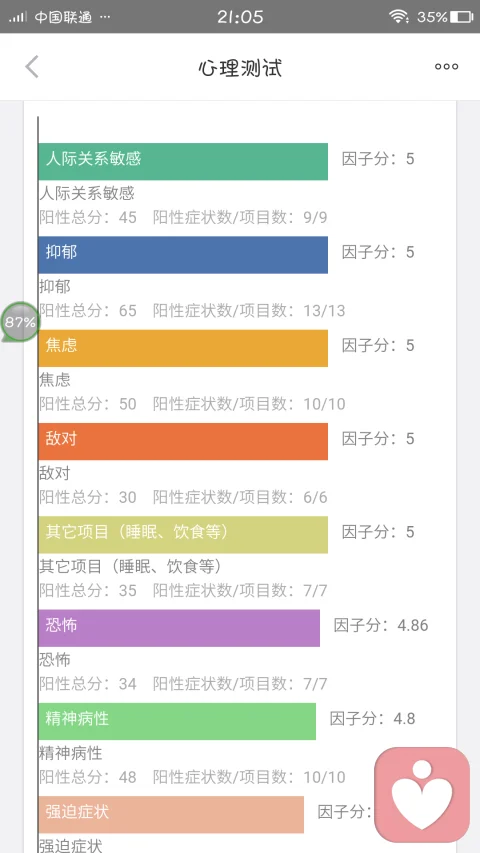
Task: Open the pink heart floating app icon
Action: (422, 794)
